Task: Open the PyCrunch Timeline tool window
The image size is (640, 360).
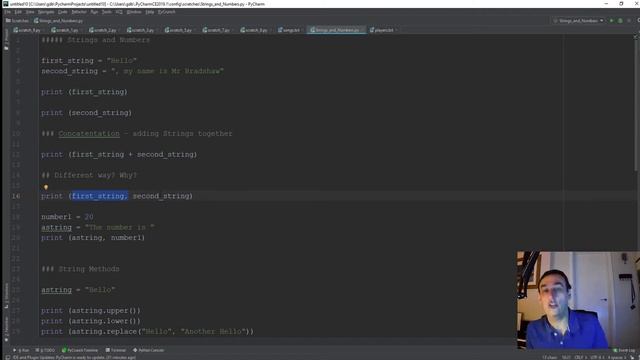Action: pos(80,350)
